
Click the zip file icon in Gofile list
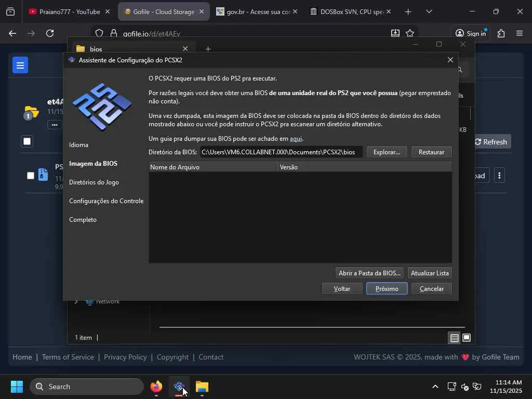43,175
